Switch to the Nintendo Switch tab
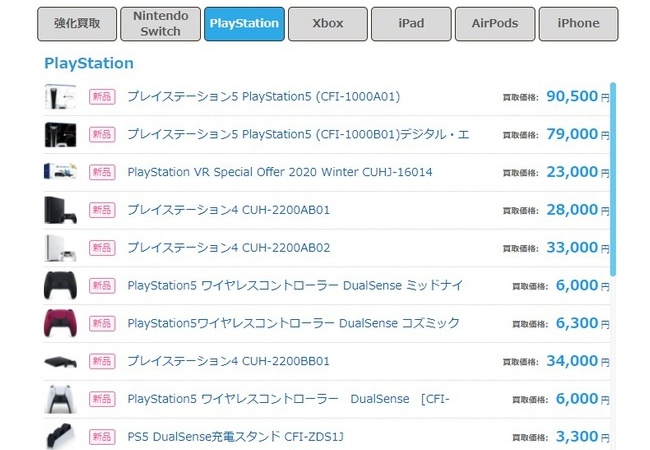This screenshot has height=450, width=650. (x=160, y=24)
